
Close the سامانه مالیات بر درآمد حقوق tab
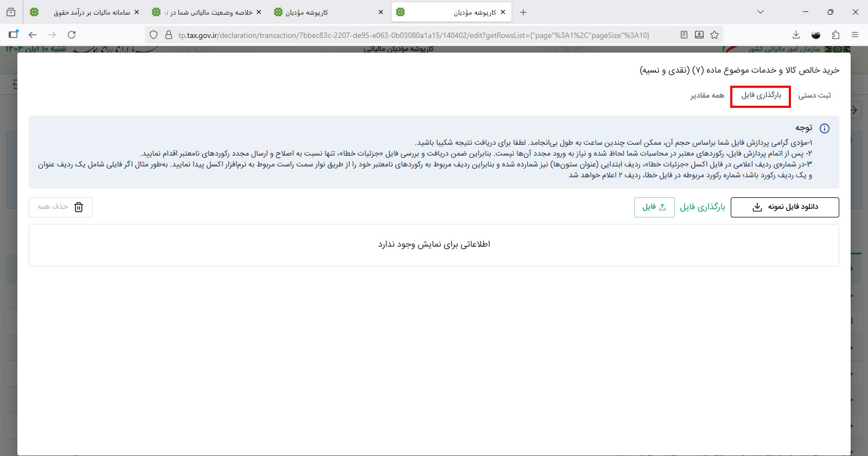pyautogui.click(x=137, y=12)
